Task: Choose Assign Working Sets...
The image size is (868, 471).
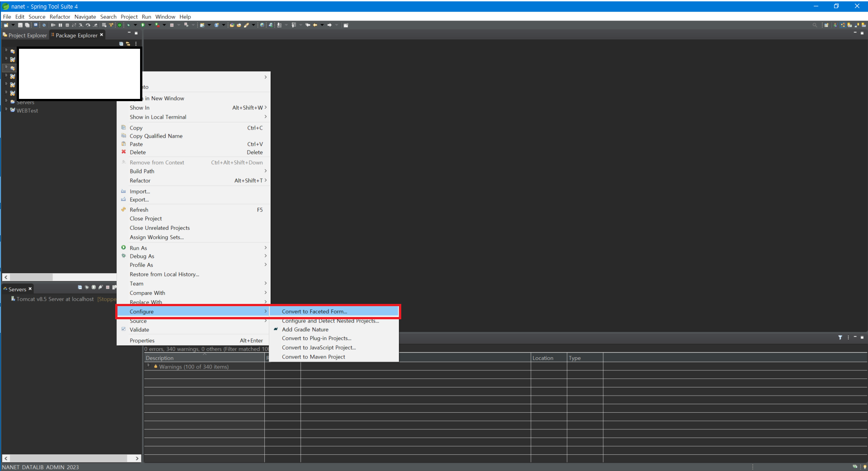Action: [x=194, y=237]
